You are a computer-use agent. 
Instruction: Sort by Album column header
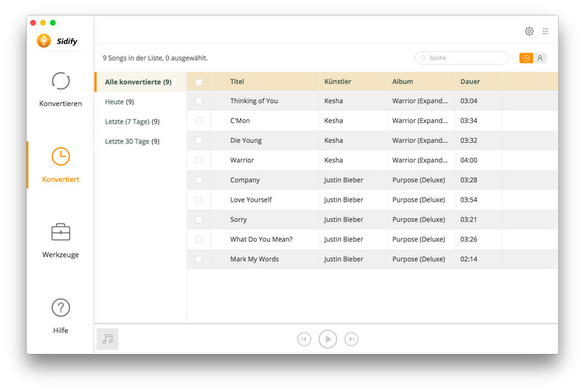tap(403, 82)
